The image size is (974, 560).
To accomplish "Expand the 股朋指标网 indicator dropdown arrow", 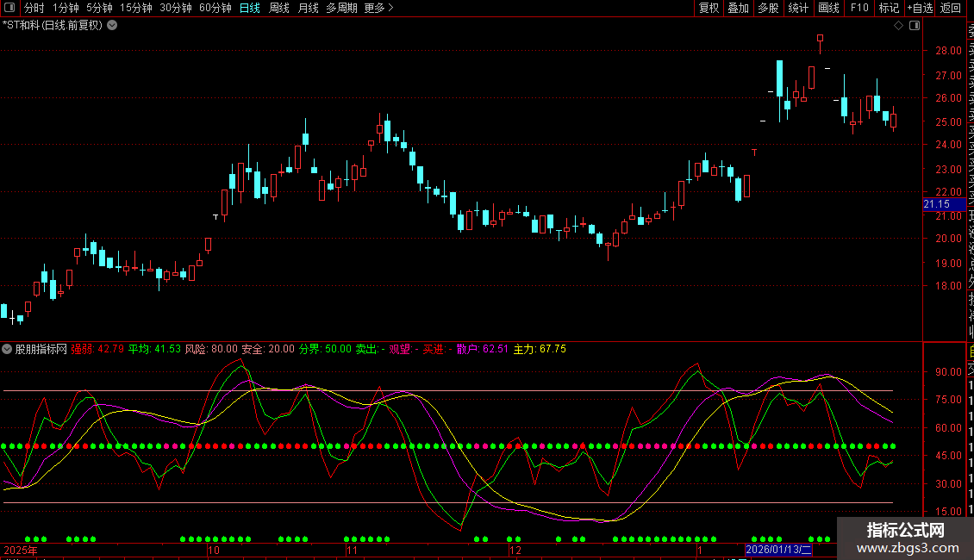I will (8, 349).
